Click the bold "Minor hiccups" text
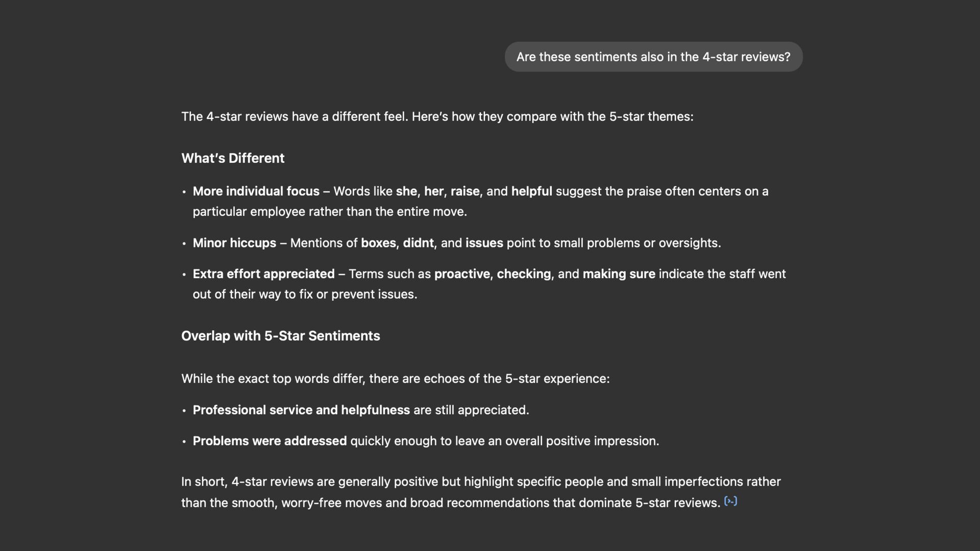The width and height of the screenshot is (980, 551). click(234, 243)
